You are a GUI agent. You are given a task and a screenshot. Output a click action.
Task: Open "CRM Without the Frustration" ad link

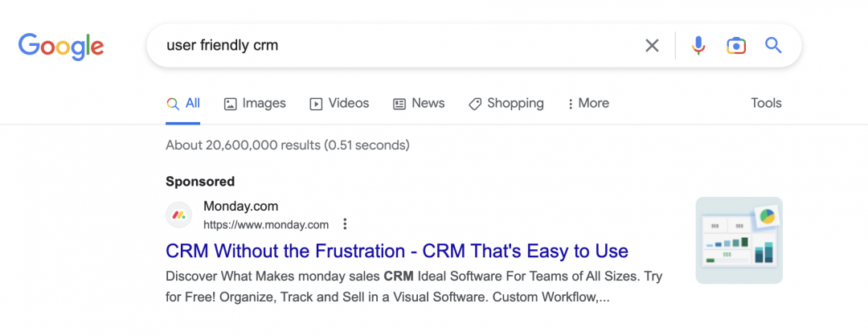point(397,251)
